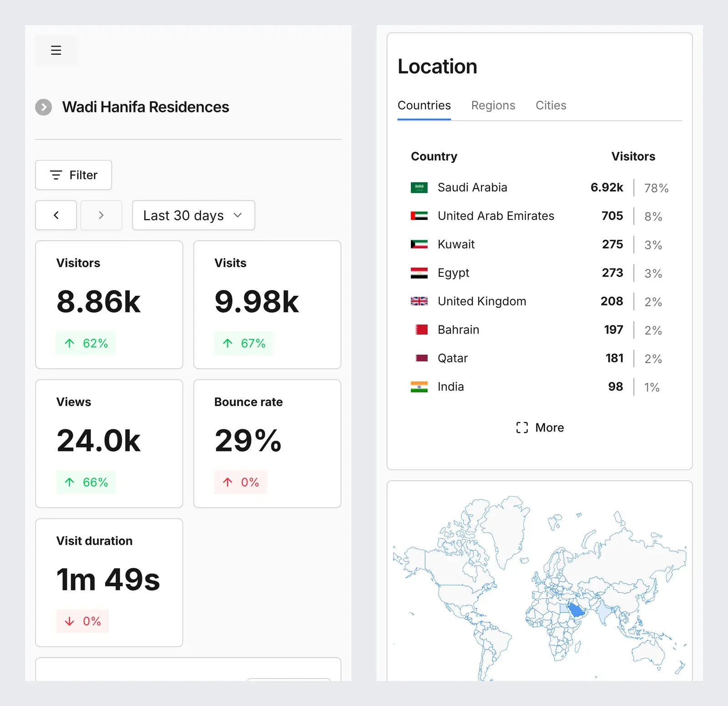
Task: Click the Bahrain country name
Action: (x=458, y=330)
